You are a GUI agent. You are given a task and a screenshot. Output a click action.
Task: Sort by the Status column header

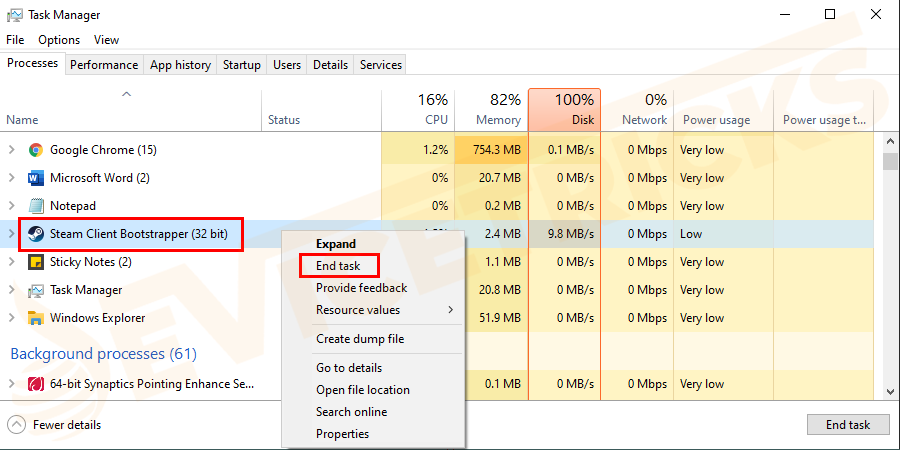point(321,110)
